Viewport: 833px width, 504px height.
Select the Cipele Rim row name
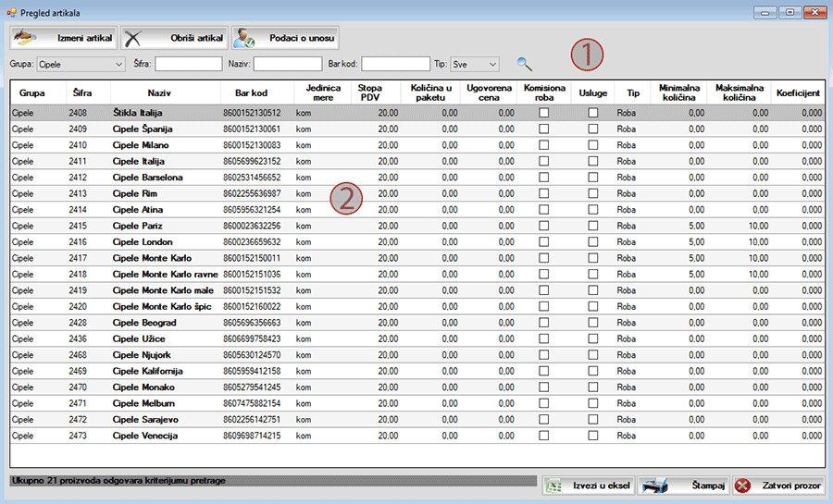(135, 193)
